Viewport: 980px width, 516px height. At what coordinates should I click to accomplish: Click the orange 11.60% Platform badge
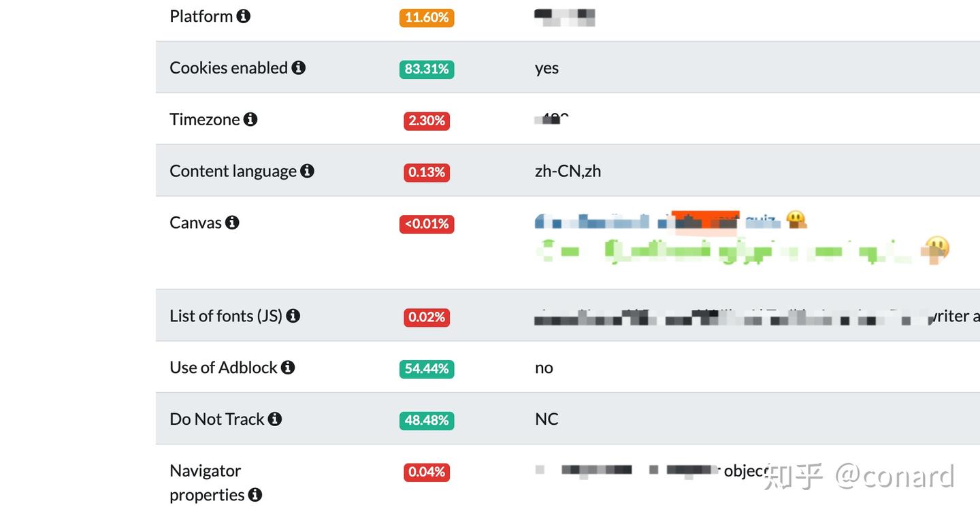427,18
